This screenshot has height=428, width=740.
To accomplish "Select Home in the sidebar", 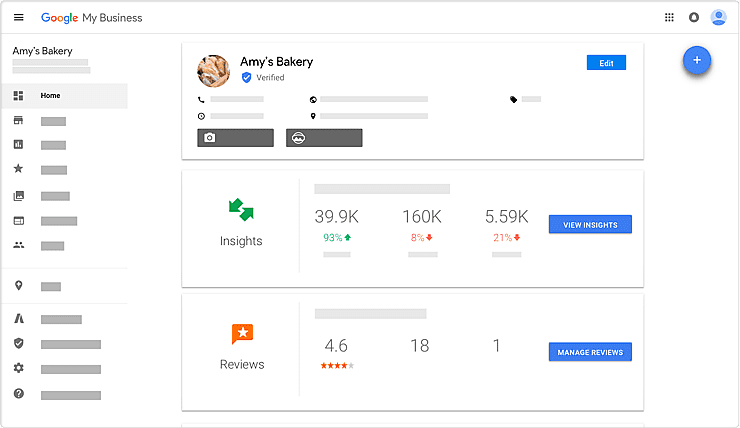I will pyautogui.click(x=50, y=96).
